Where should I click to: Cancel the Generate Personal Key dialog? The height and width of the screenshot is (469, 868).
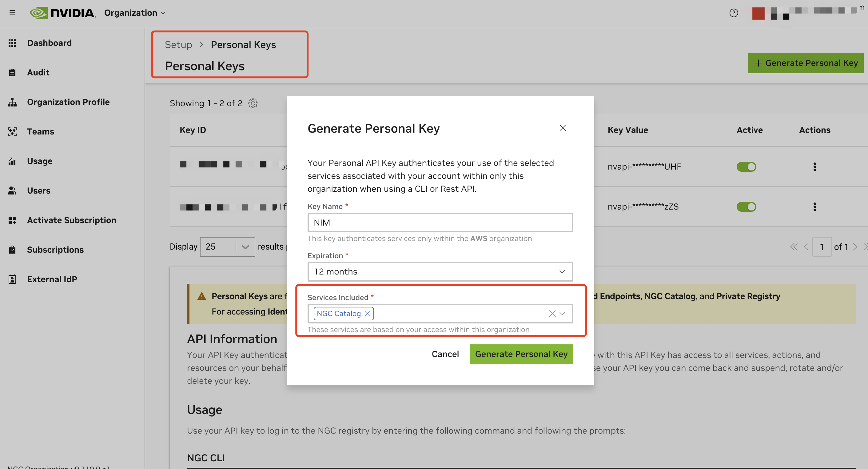click(445, 354)
